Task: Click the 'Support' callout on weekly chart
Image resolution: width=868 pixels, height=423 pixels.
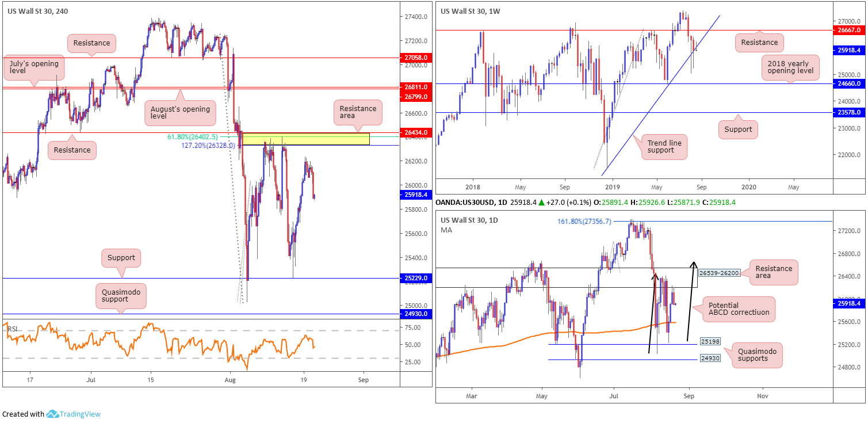Action: pos(739,129)
